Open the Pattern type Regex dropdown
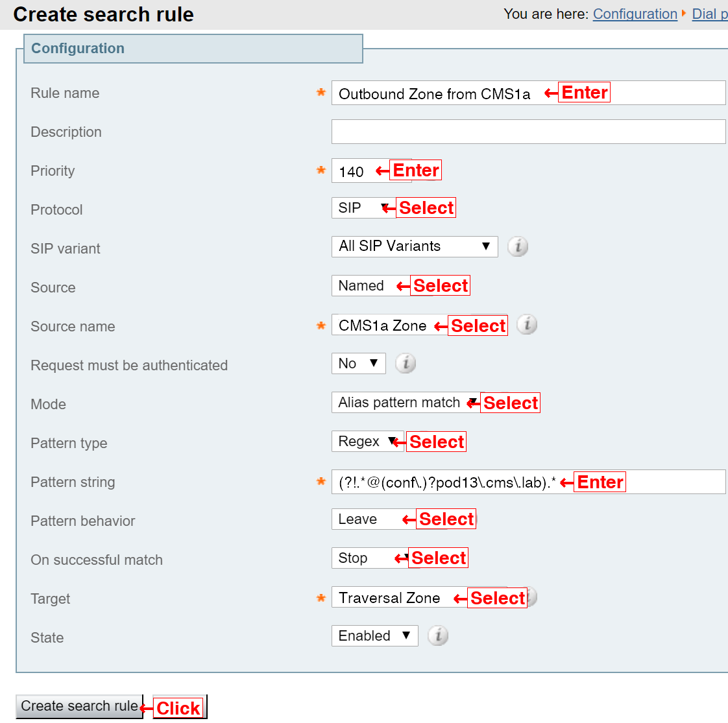This screenshot has height=723, width=728. [x=368, y=442]
